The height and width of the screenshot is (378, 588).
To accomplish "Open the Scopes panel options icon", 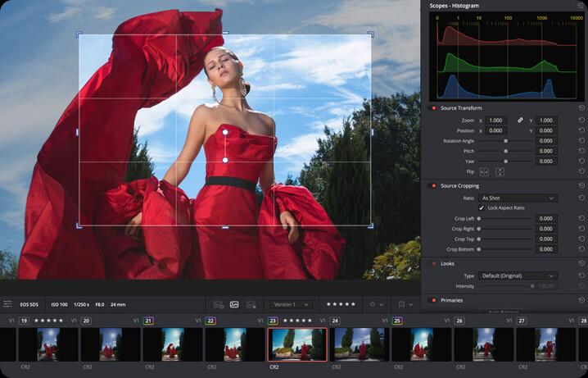I will [x=581, y=6].
